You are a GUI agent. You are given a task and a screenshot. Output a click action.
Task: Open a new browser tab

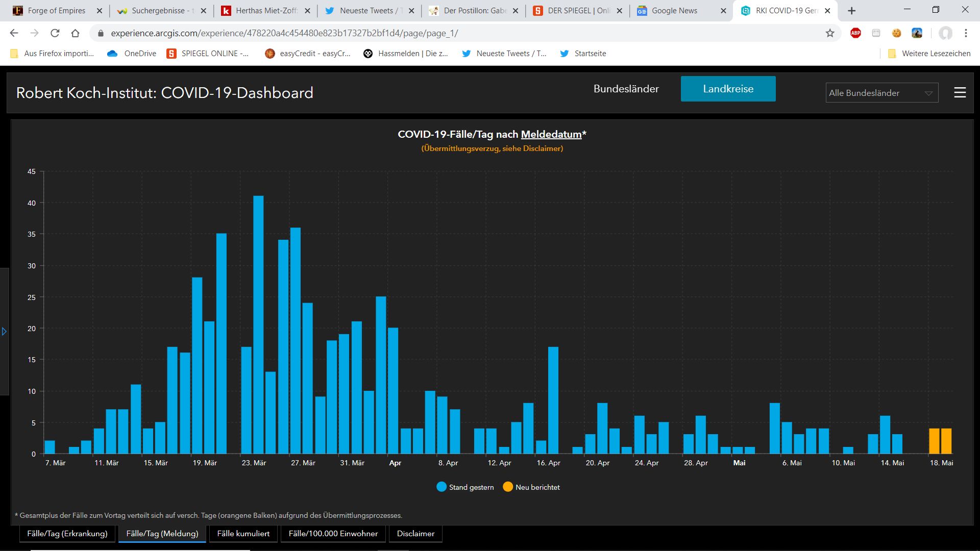[x=851, y=11]
